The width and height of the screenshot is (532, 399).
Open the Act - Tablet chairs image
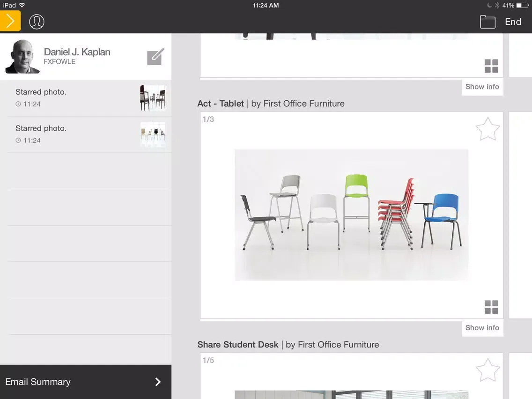[x=351, y=215]
